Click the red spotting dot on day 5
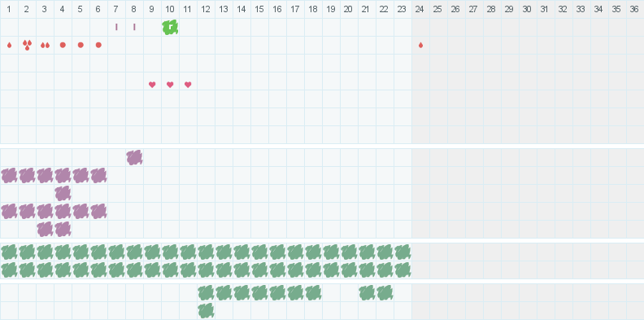Image resolution: width=644 pixels, height=320 pixels. tap(80, 45)
